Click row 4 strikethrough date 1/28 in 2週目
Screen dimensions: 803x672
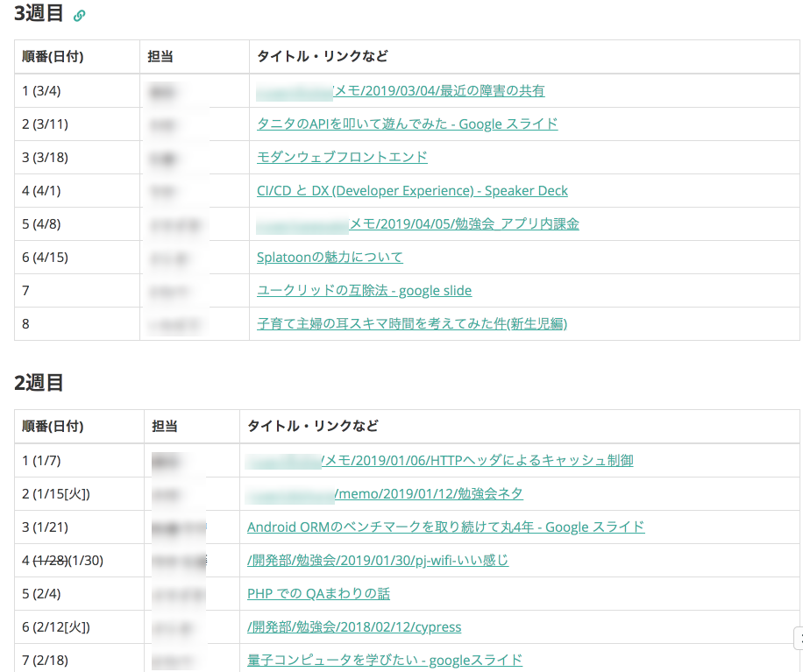click(49, 560)
